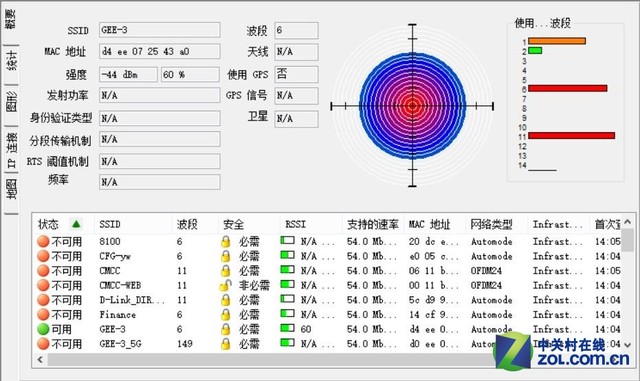Click the orange status icon for D-Link_DIR
640x381 pixels.
point(43,300)
